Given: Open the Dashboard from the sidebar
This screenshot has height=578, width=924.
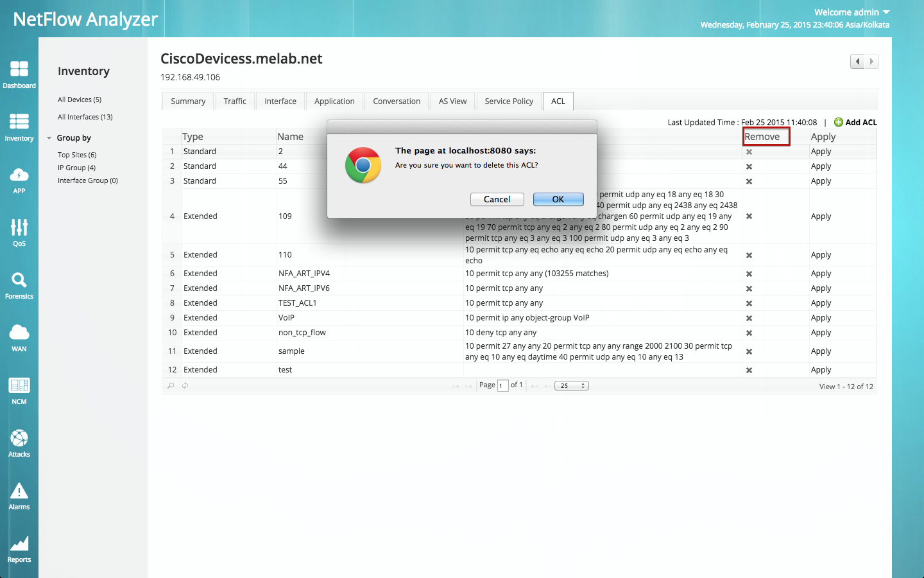Looking at the screenshot, I should pyautogui.click(x=19, y=74).
